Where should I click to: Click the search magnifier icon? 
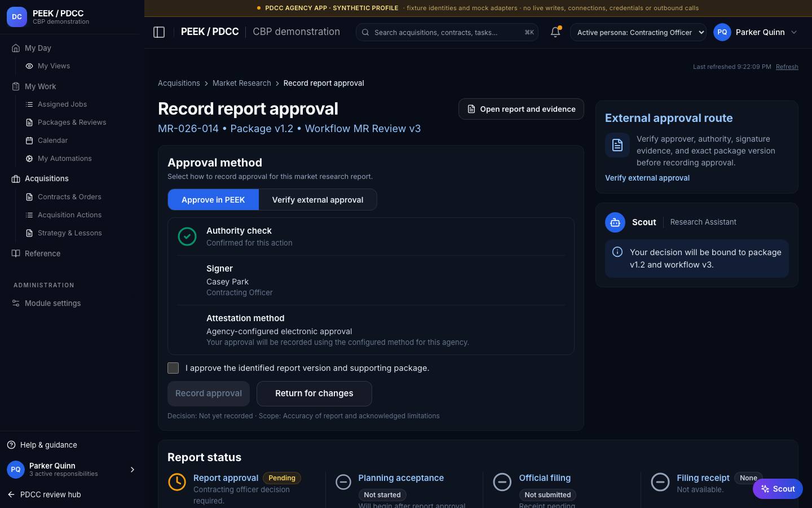coord(365,32)
